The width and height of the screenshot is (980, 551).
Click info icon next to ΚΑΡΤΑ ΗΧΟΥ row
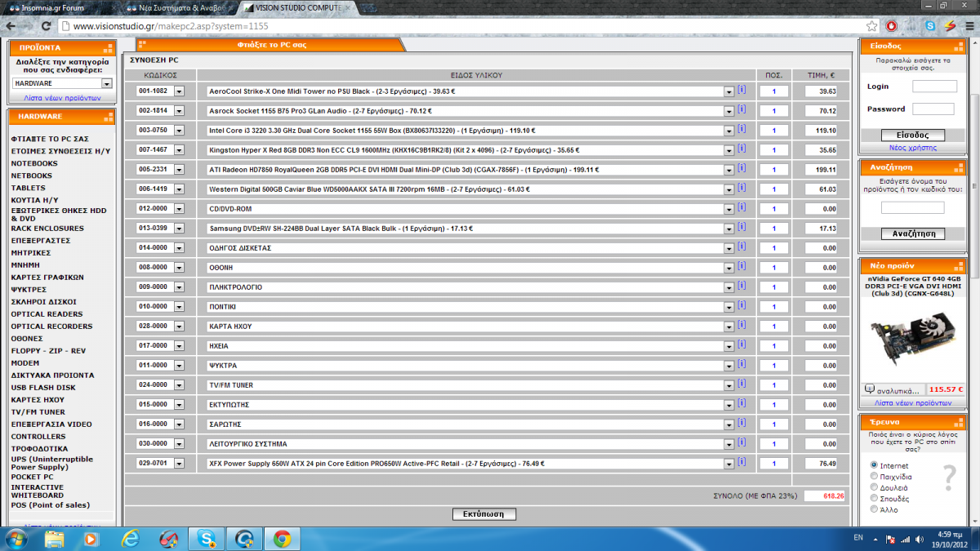pyautogui.click(x=742, y=324)
